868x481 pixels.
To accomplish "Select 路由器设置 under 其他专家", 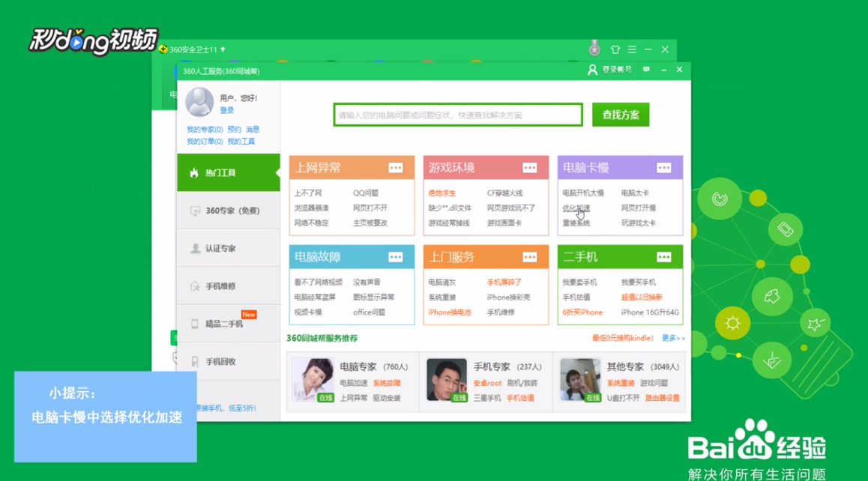I will tap(662, 398).
